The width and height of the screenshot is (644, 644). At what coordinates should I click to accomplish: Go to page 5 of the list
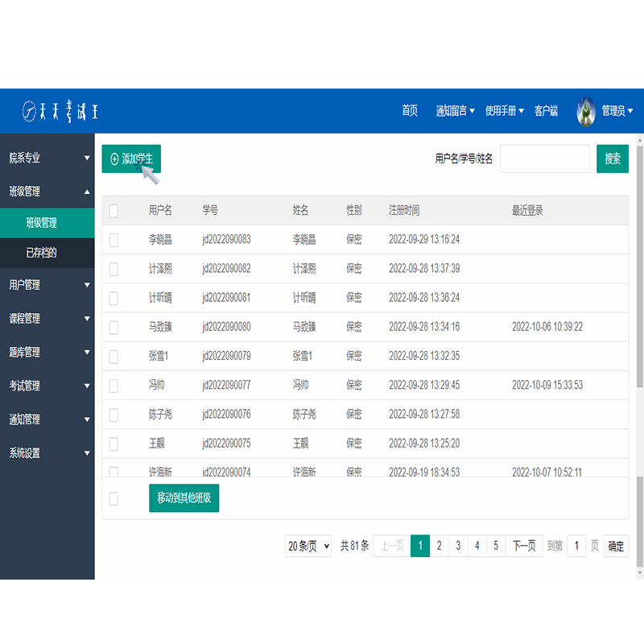(x=496, y=546)
